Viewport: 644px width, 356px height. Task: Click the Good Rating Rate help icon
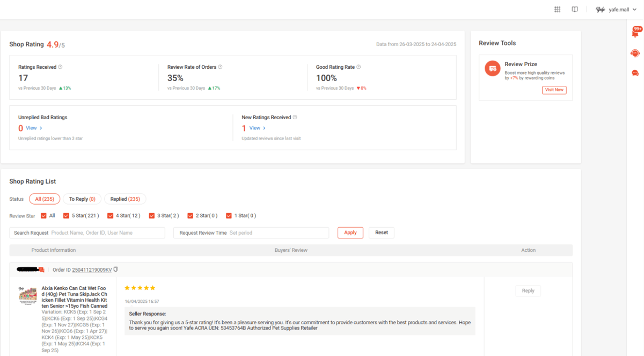pos(358,67)
